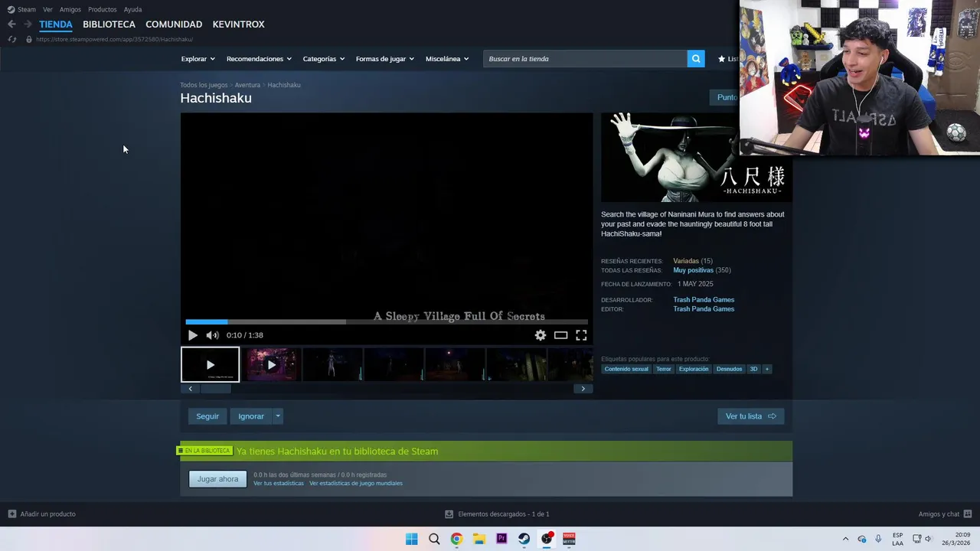Open the Windows Start menu

click(412, 539)
